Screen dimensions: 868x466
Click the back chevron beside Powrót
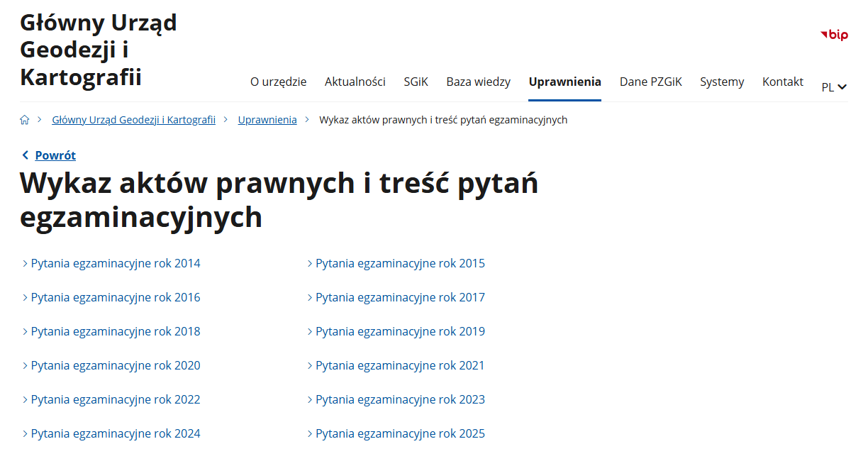[x=25, y=155]
